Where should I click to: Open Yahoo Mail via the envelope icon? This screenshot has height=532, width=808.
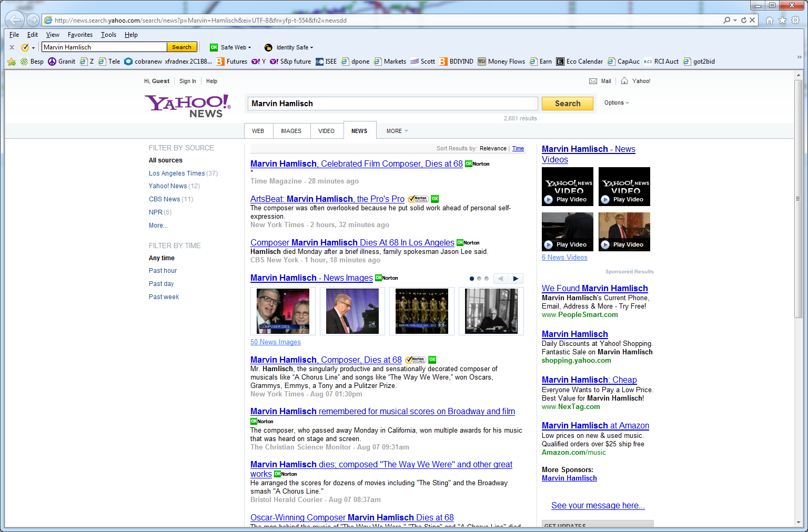[593, 81]
